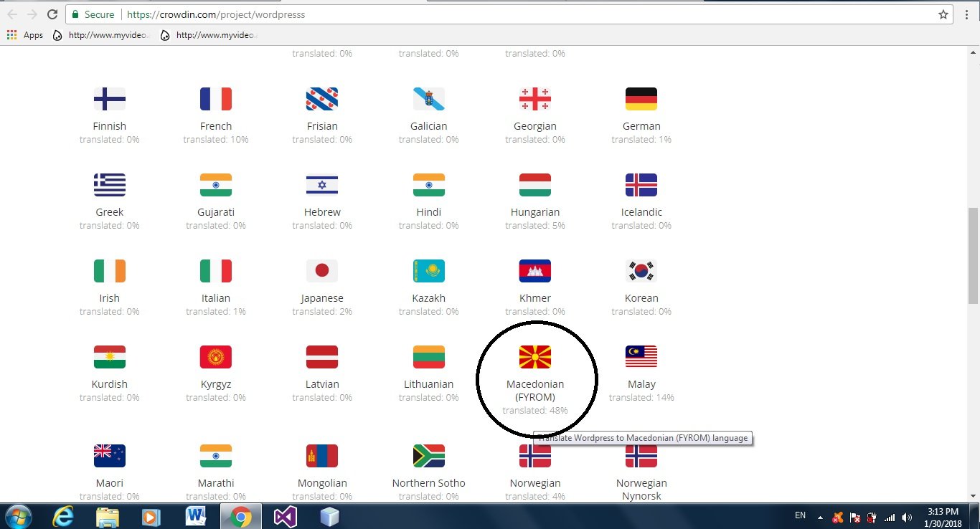The height and width of the screenshot is (529, 980).
Task: Choose the Korean flag icon
Action: [x=641, y=271]
